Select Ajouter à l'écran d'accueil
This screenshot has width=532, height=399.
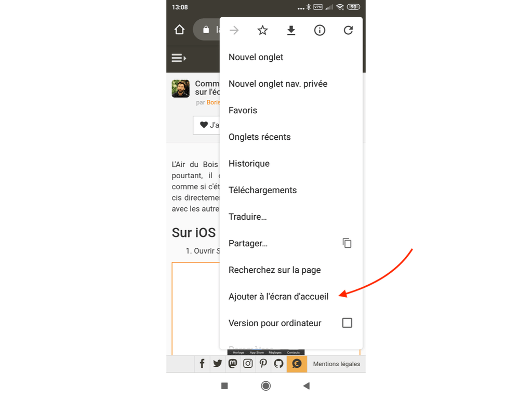point(278,296)
